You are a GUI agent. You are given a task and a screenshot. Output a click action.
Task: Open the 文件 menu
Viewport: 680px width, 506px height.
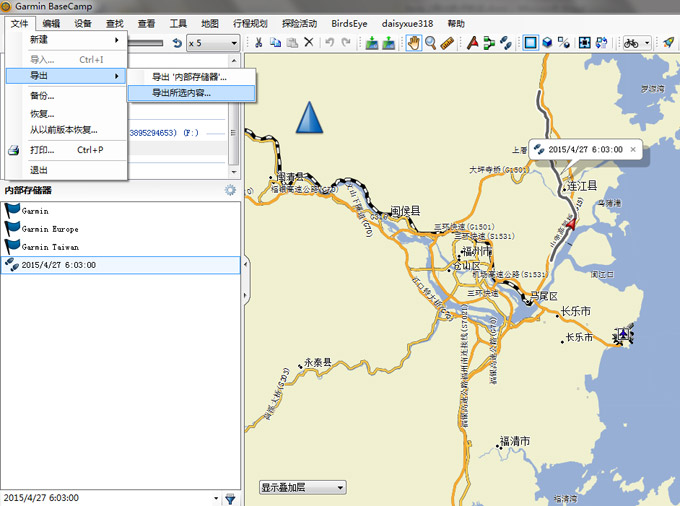tap(20, 23)
